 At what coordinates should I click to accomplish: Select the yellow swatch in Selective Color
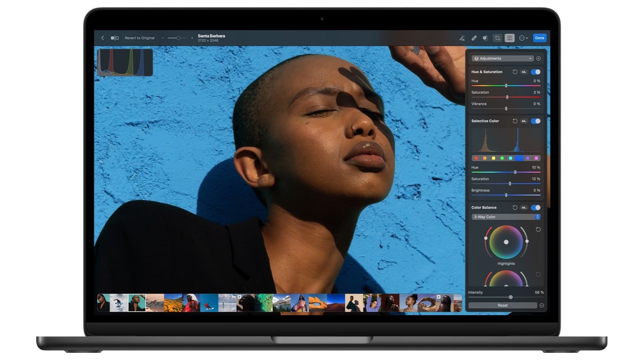[493, 158]
